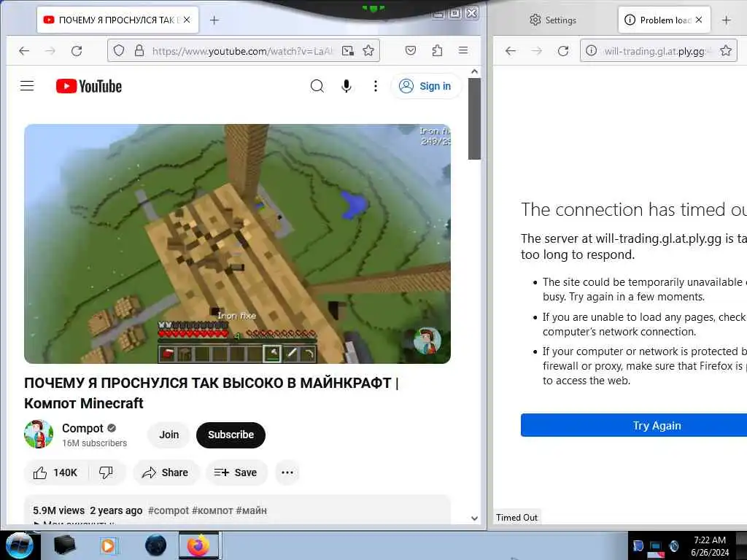The height and width of the screenshot is (560, 747).
Task: Open the black box taskbar app
Action: click(64, 545)
